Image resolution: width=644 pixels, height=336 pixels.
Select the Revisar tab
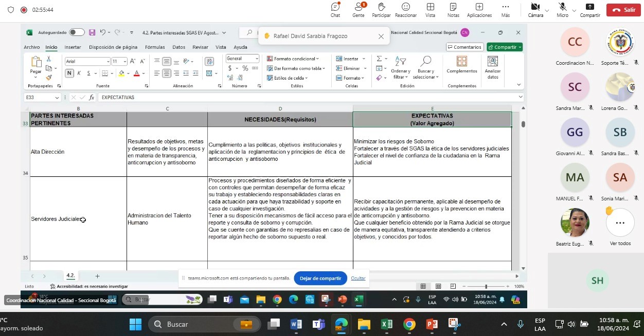point(200,47)
